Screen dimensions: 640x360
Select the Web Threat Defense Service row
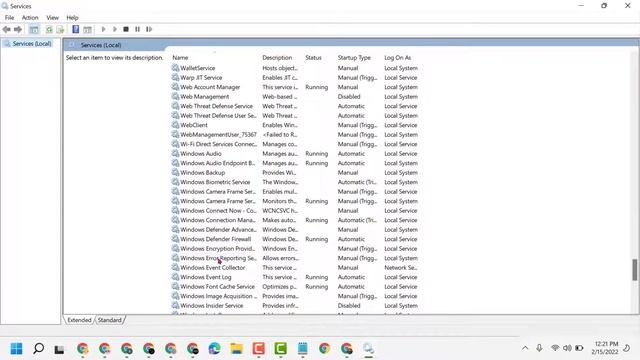click(x=295, y=106)
